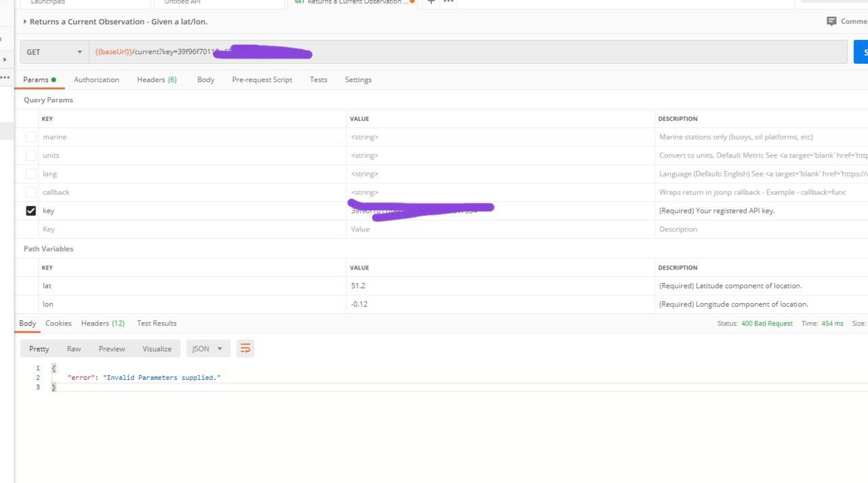
Task: Click the Longitude component description
Action: 734,304
